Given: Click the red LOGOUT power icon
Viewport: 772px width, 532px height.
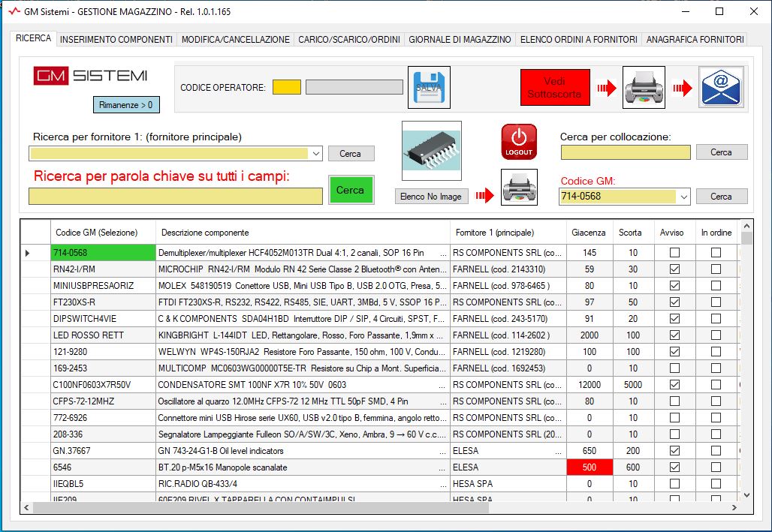Looking at the screenshot, I should pyautogui.click(x=519, y=142).
